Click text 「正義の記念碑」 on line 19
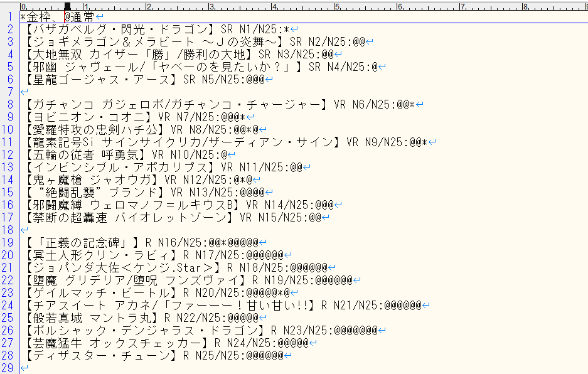 point(82,243)
